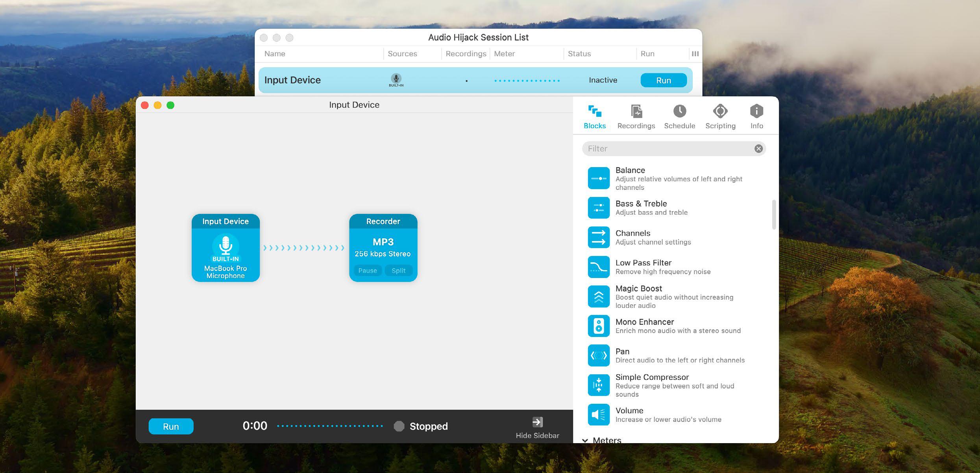Image resolution: width=980 pixels, height=473 pixels.
Task: Pause the active Recorder block
Action: (367, 270)
